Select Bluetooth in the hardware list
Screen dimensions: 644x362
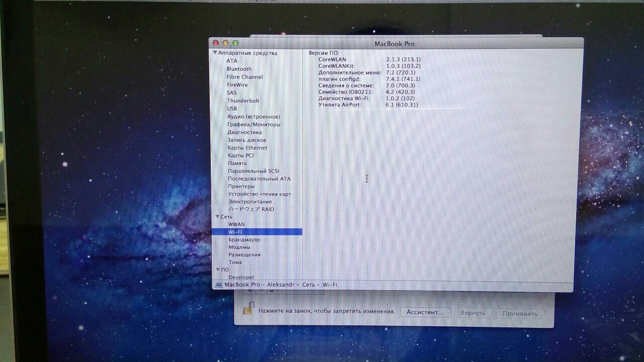coord(238,69)
